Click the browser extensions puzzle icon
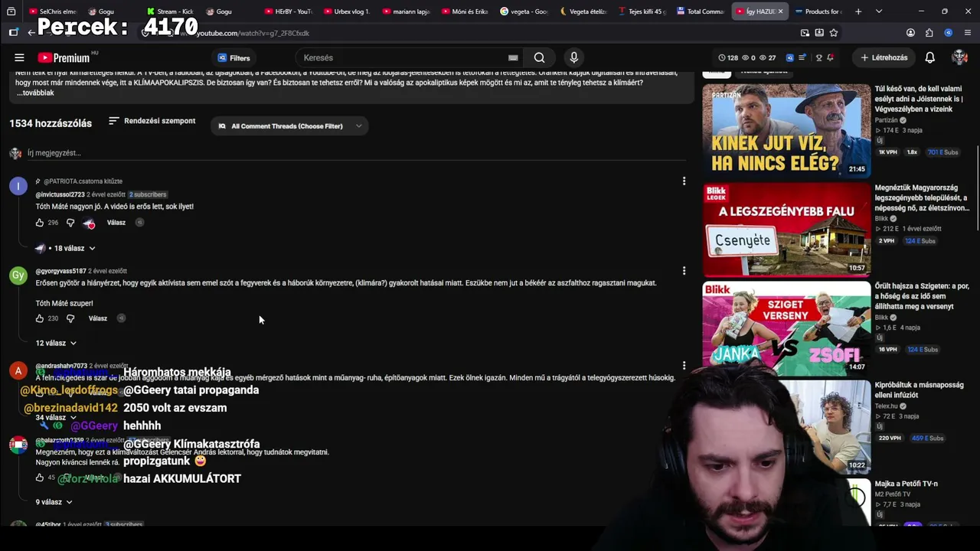The height and width of the screenshot is (551, 980). 929,33
